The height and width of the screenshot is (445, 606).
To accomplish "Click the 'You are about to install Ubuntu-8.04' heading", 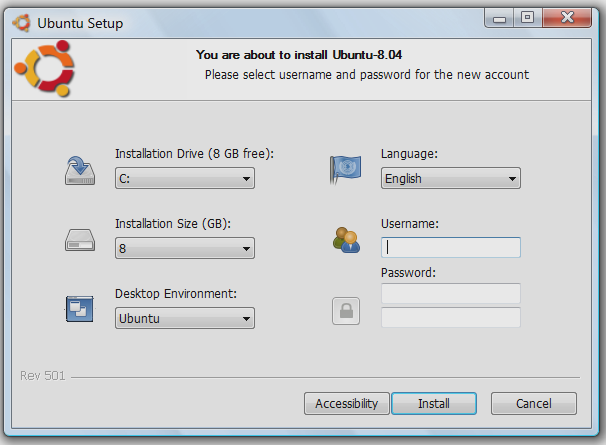I will pos(299,55).
